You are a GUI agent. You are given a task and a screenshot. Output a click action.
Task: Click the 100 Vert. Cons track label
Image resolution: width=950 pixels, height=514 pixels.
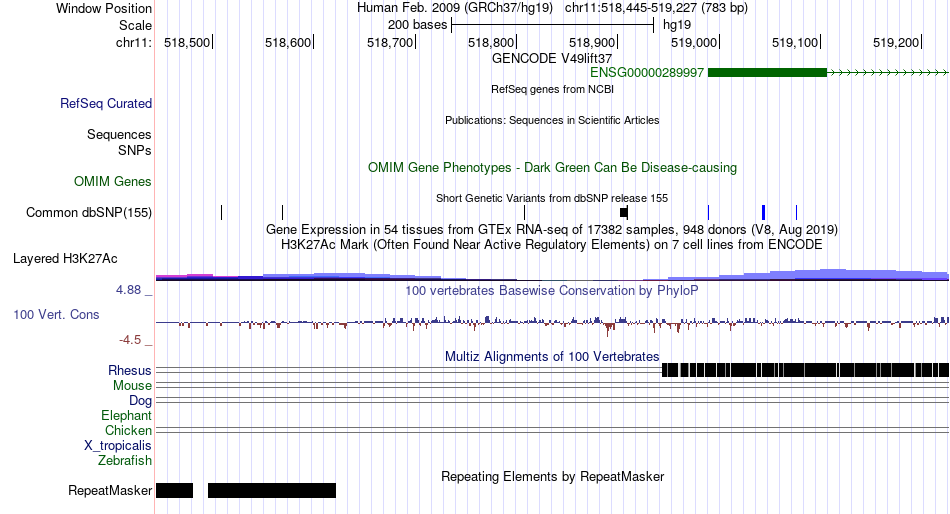coord(56,315)
